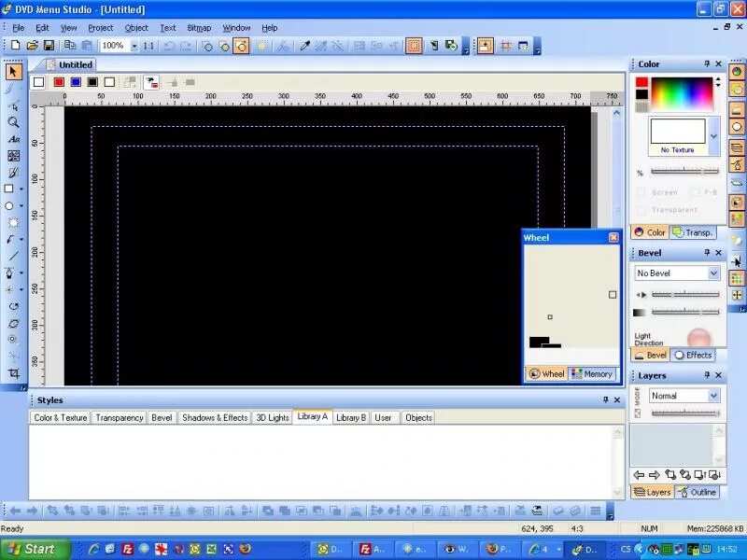Pick a color with the eyedropper icon
747x560 pixels.
tap(305, 46)
